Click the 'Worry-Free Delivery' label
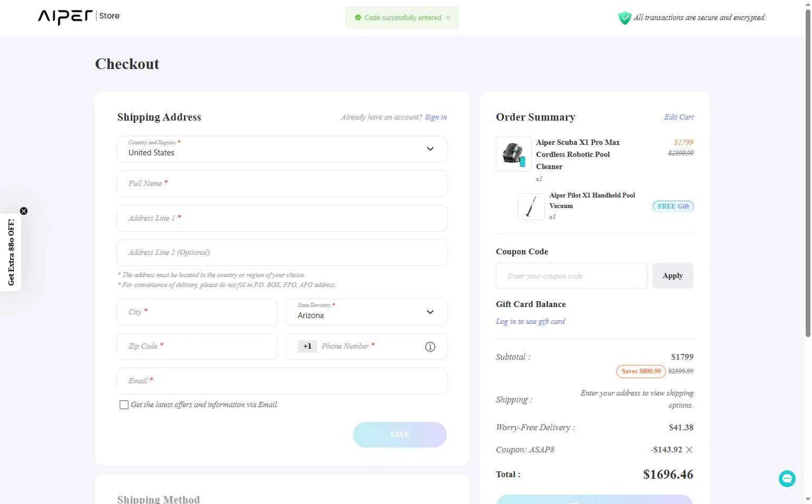This screenshot has width=812, height=504. 535,428
